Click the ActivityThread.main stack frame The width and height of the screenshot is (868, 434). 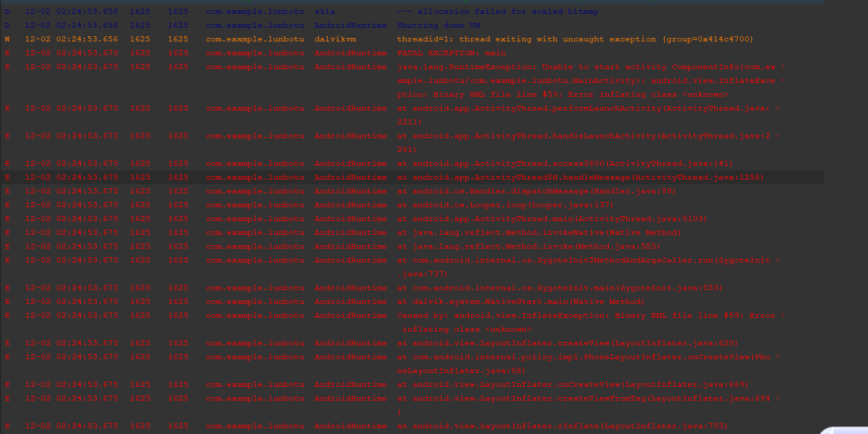(x=552, y=219)
